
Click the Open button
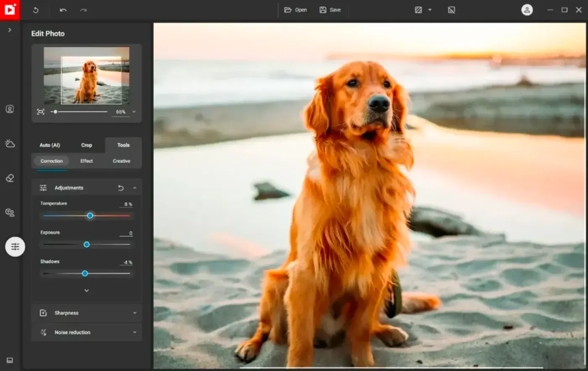(x=296, y=10)
